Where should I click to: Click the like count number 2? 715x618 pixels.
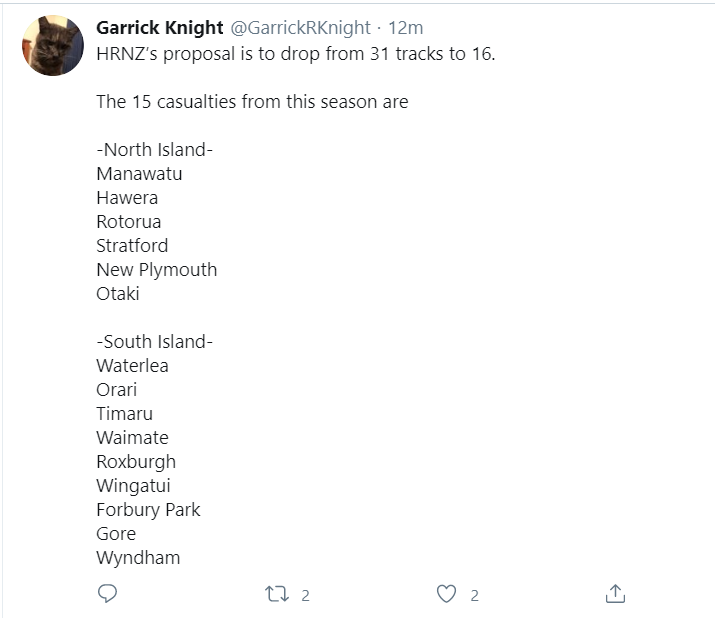[475, 595]
